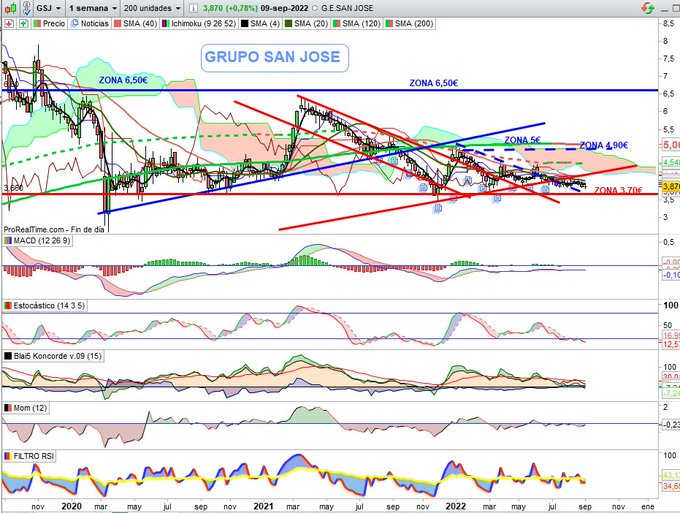Open the 200 unidades dropdown
Viewport: 680px width, 513px height.
(x=151, y=8)
